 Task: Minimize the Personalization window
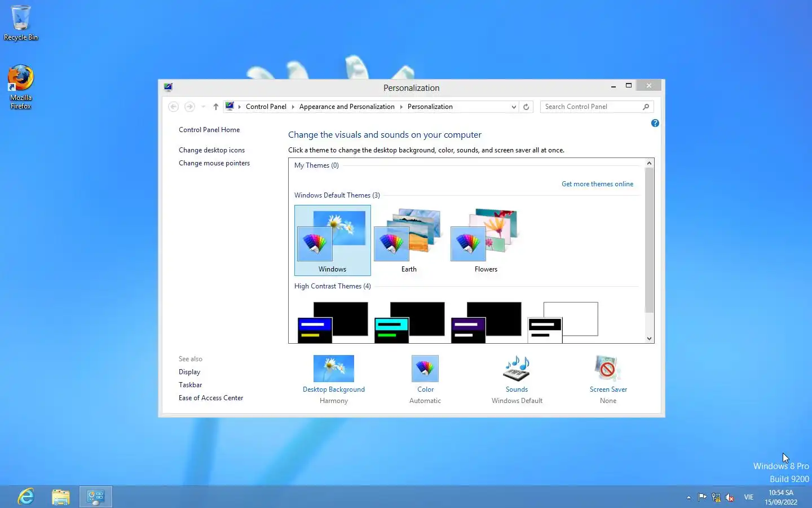click(x=613, y=86)
